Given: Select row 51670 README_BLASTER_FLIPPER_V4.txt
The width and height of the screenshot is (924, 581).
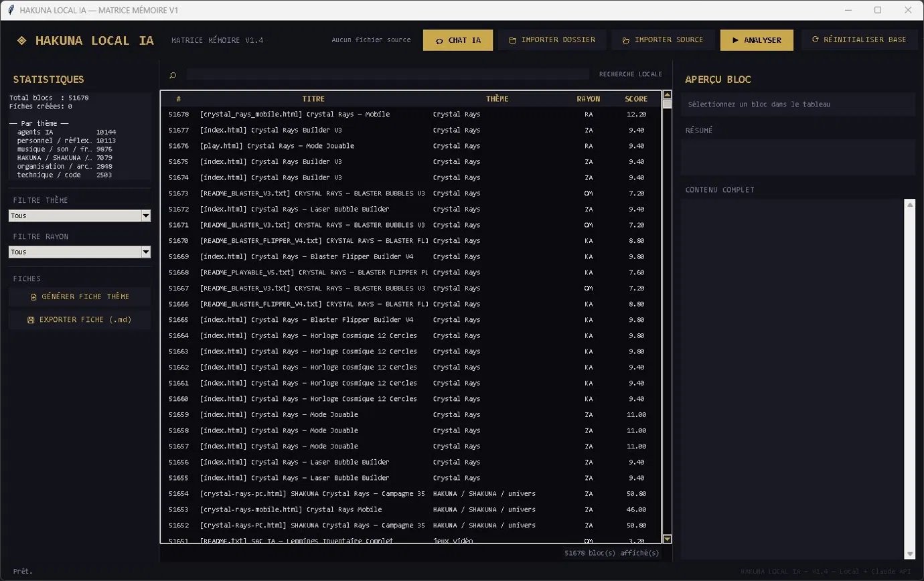Looking at the screenshot, I should (x=411, y=240).
